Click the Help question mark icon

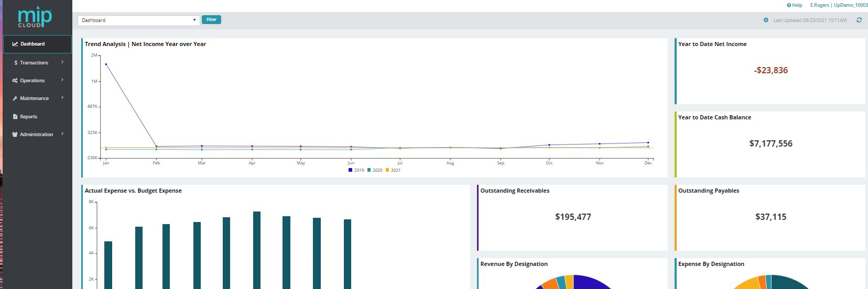pos(789,5)
